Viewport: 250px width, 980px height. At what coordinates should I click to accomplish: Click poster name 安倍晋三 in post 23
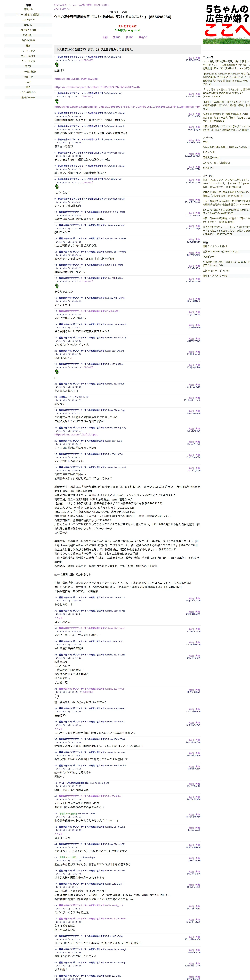(x=64, y=397)
